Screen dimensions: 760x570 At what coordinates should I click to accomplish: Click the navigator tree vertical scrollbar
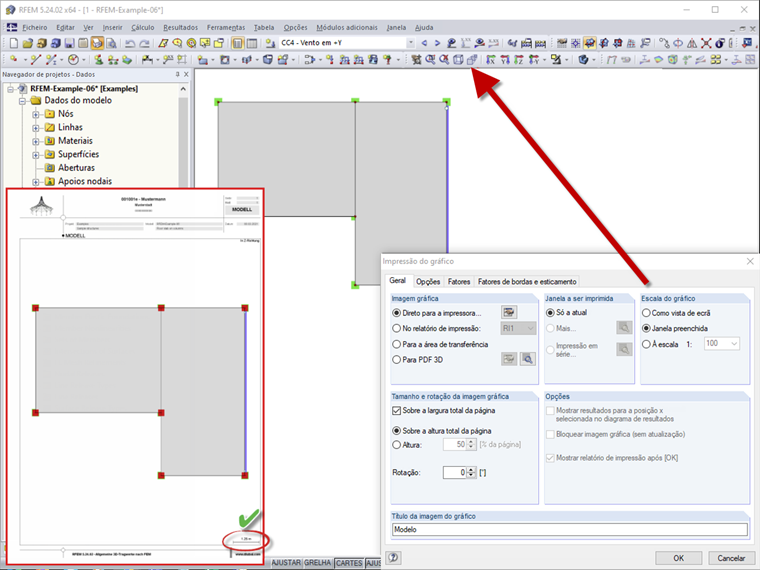coord(183,136)
